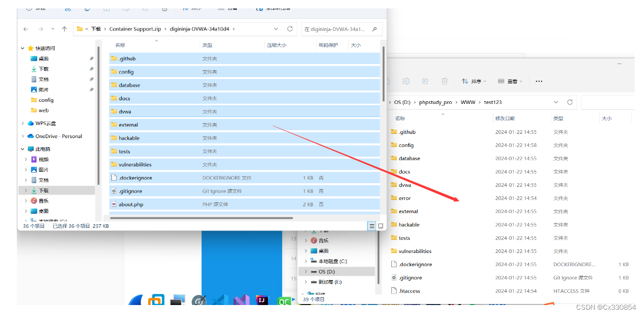Expand the OS (D:) drive node
This screenshot has height=315, width=644.
point(306,272)
